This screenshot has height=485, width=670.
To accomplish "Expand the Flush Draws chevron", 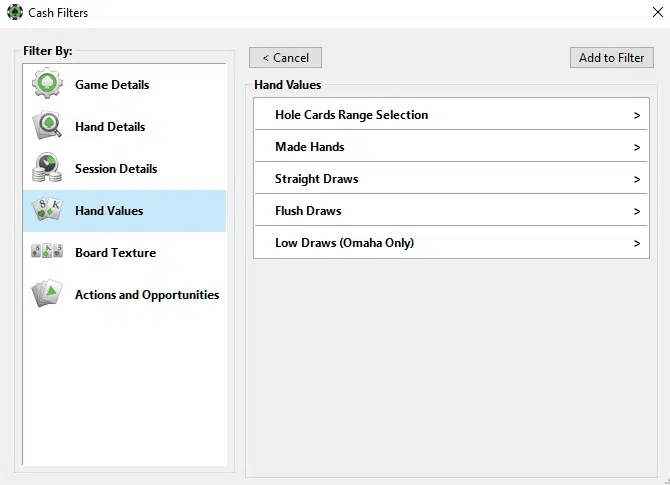I will (637, 212).
